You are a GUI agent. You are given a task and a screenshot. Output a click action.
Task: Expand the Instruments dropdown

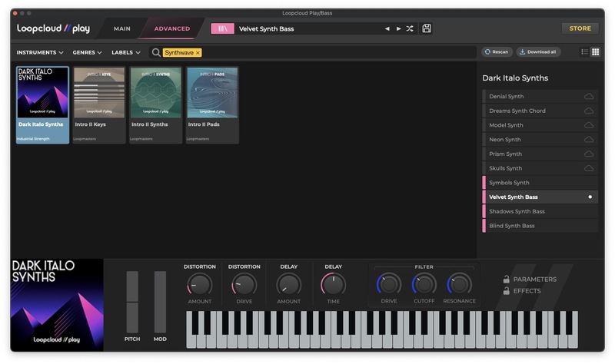tap(41, 53)
